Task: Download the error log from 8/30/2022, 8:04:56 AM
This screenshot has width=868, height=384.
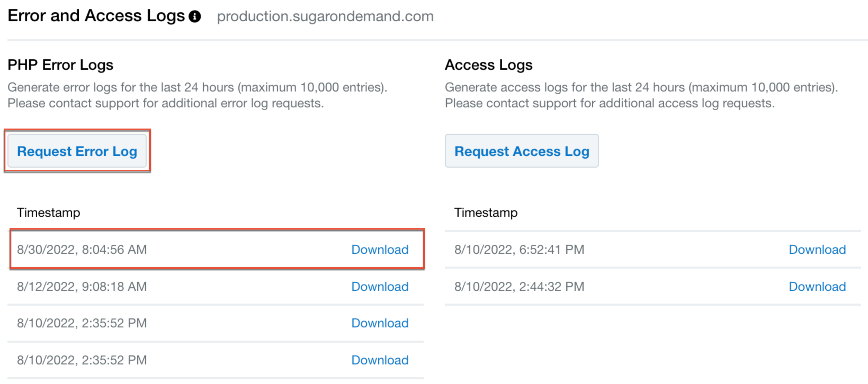Action: coord(380,249)
